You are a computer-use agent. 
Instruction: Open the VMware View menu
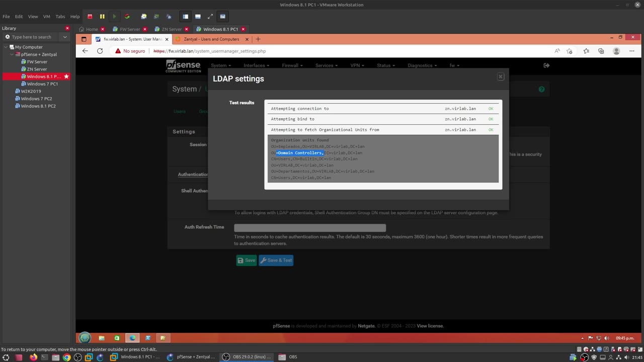(x=33, y=17)
